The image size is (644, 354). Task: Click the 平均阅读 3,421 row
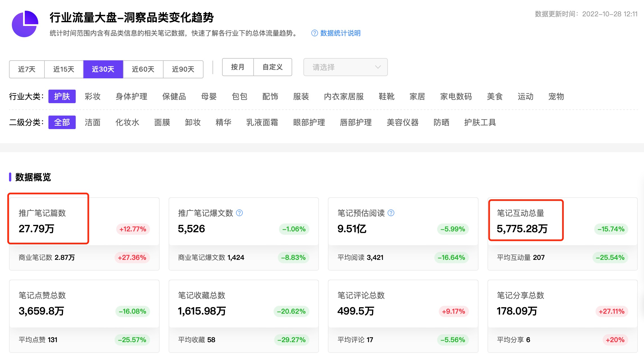[403, 257]
